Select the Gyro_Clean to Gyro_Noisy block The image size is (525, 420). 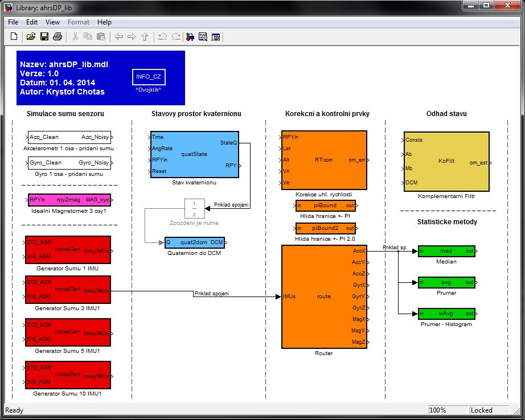(x=69, y=163)
